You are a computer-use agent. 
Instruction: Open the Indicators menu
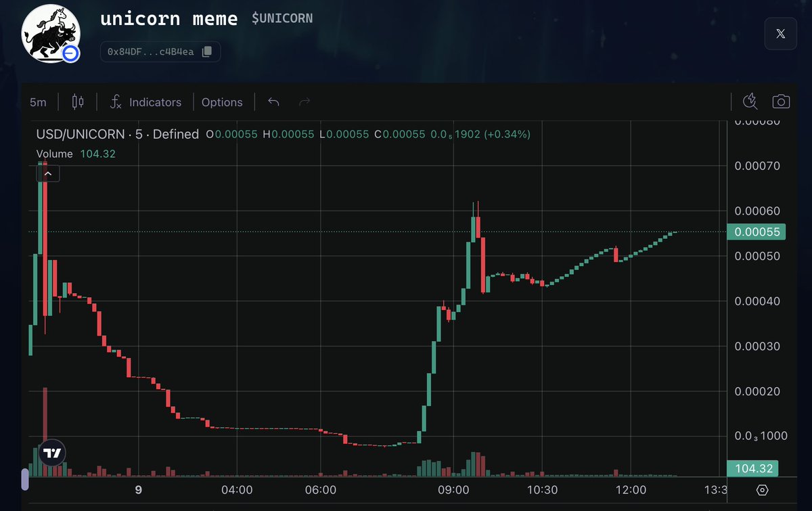[x=145, y=102]
